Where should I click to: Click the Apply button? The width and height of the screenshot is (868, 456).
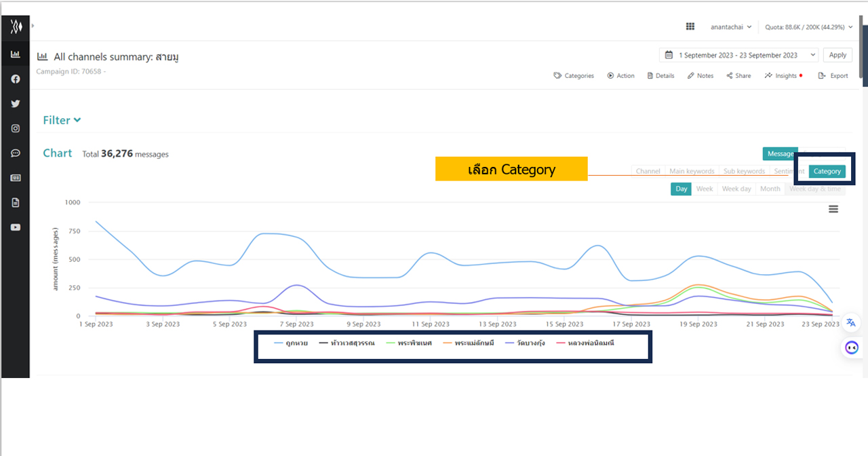coord(837,55)
